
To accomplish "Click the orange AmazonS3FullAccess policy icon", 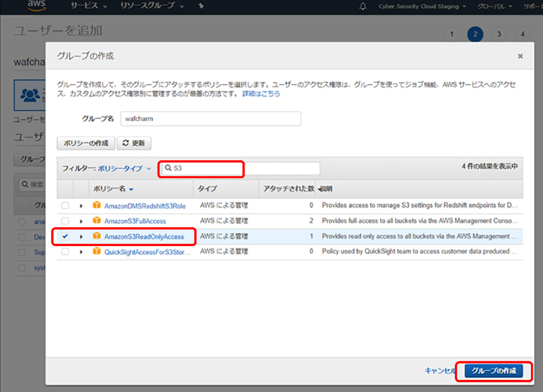I will pyautogui.click(x=97, y=221).
